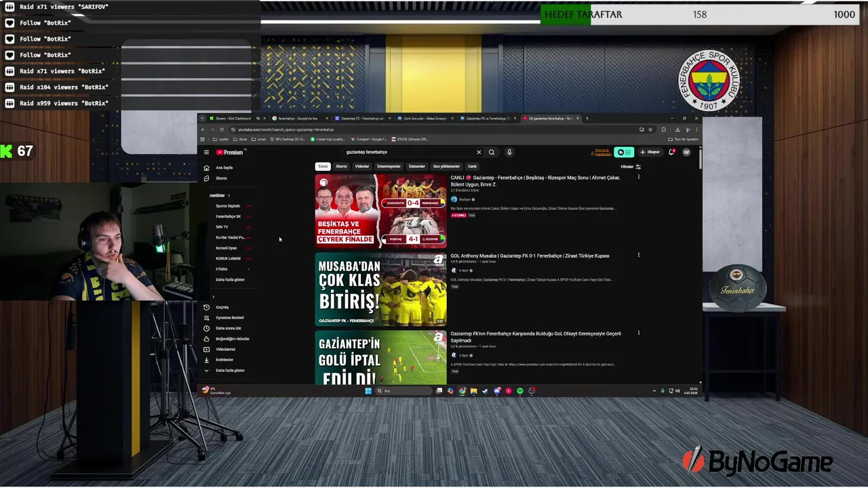
Task: Click the YouTube Premium logo
Action: 229,152
